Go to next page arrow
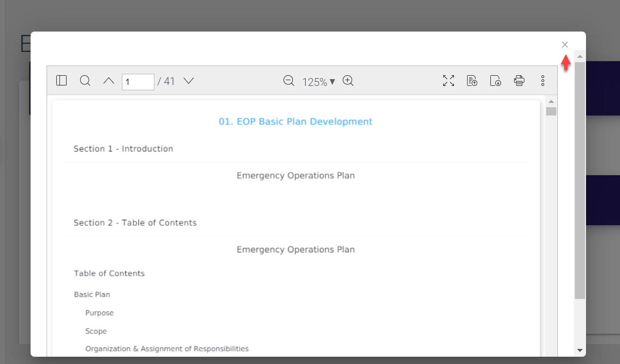 [189, 81]
